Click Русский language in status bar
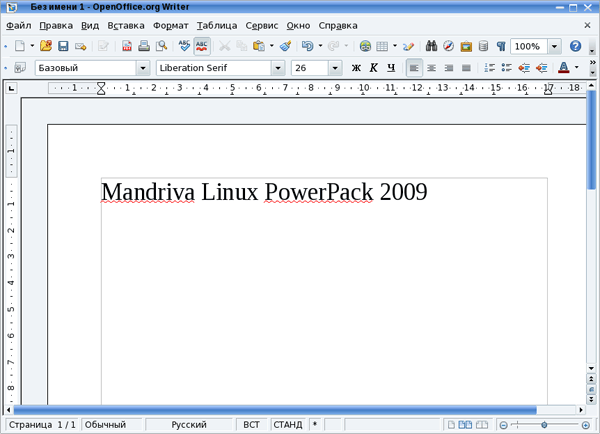600x434 pixels. point(189,425)
